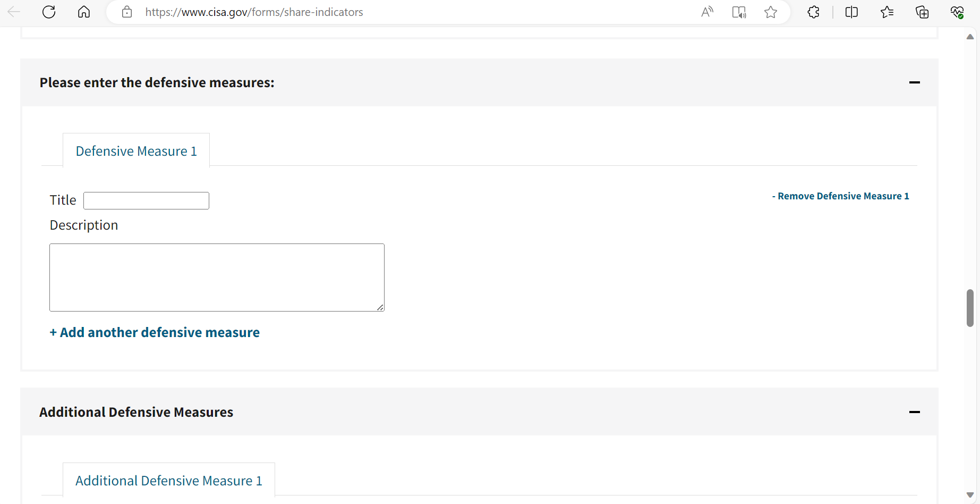Image resolution: width=980 pixels, height=504 pixels.
Task: Collapse the 'Please enter the defensive measures' section
Action: tap(914, 82)
